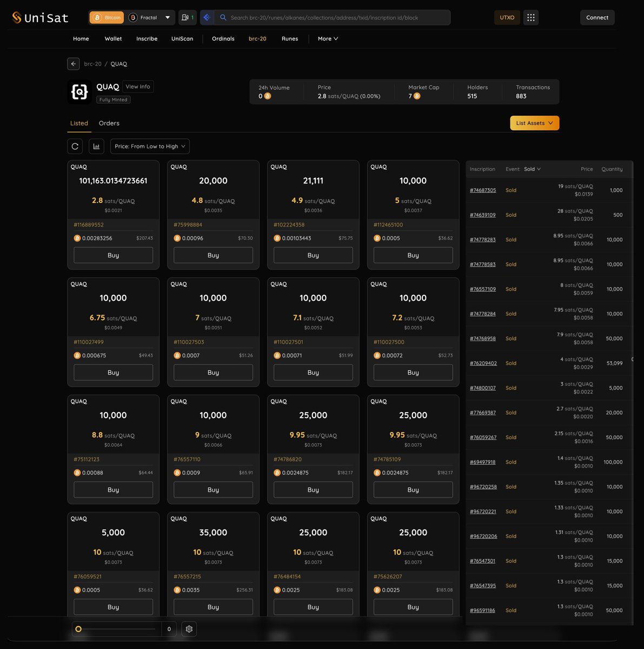Open the List Assets dropdown
This screenshot has width=644, height=649.
click(x=534, y=123)
